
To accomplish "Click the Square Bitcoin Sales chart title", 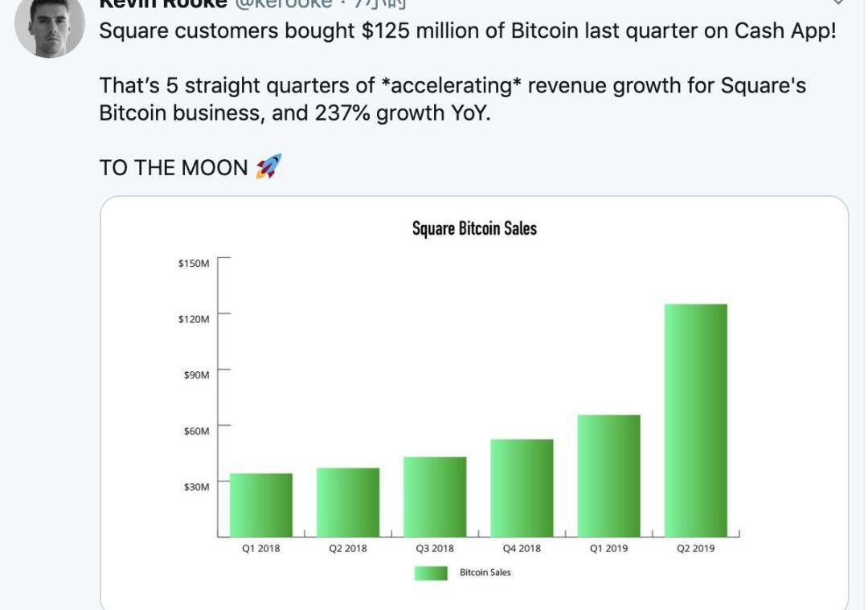I will click(474, 229).
